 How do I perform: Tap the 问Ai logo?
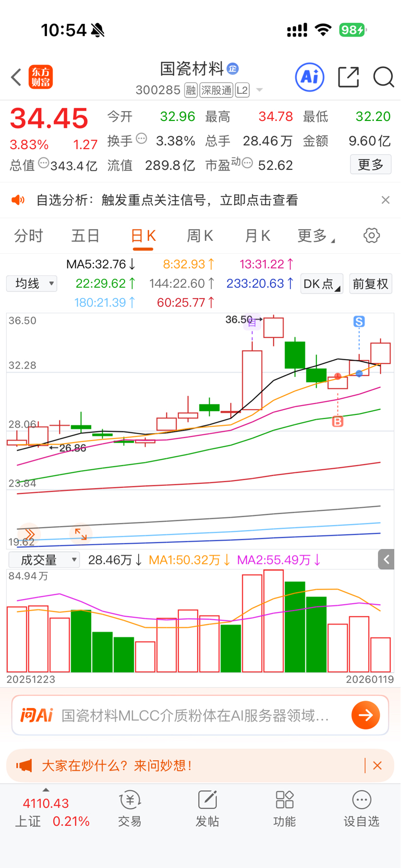click(x=37, y=715)
